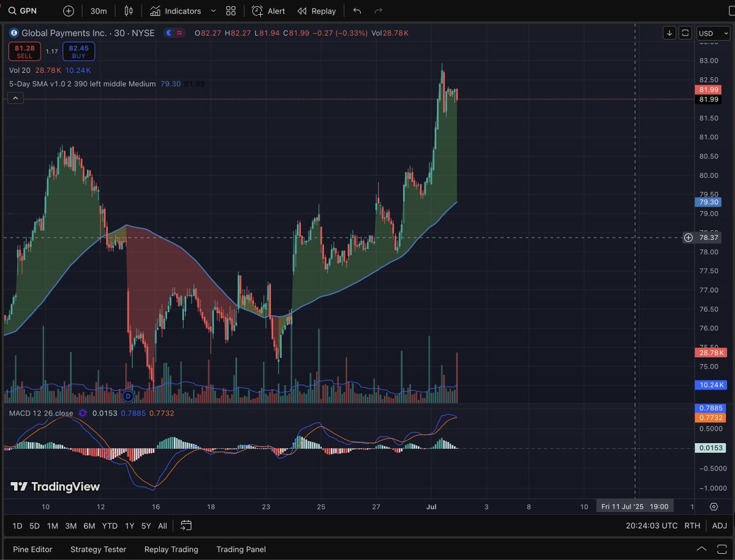Click the 28.78K volume axis label
This screenshot has height=560, width=735.
(x=710, y=353)
